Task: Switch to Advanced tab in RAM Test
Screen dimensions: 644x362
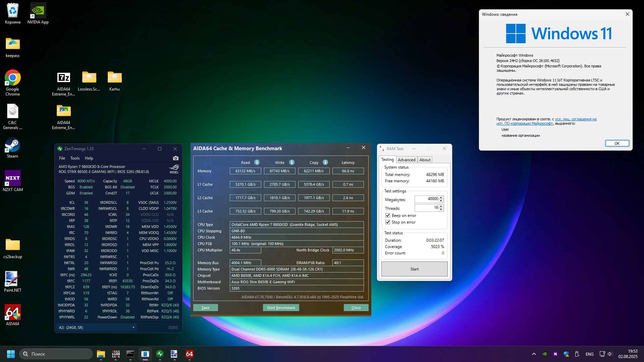Action: 407,160
